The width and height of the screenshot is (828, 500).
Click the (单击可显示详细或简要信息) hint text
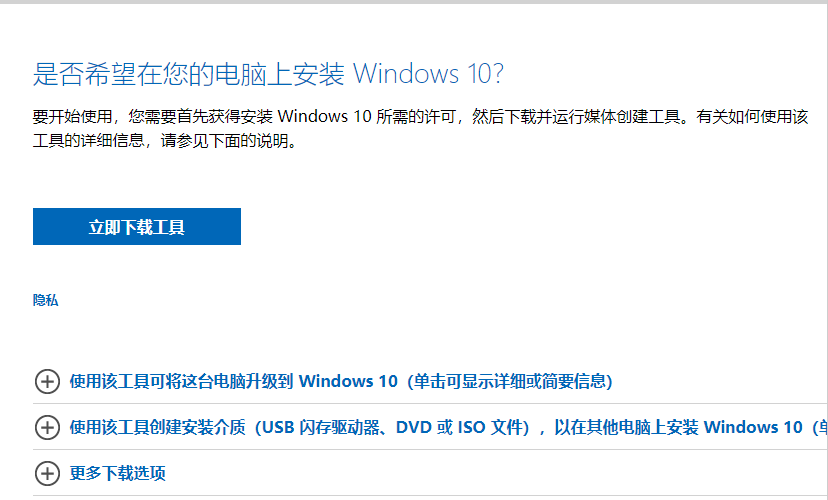point(509,381)
